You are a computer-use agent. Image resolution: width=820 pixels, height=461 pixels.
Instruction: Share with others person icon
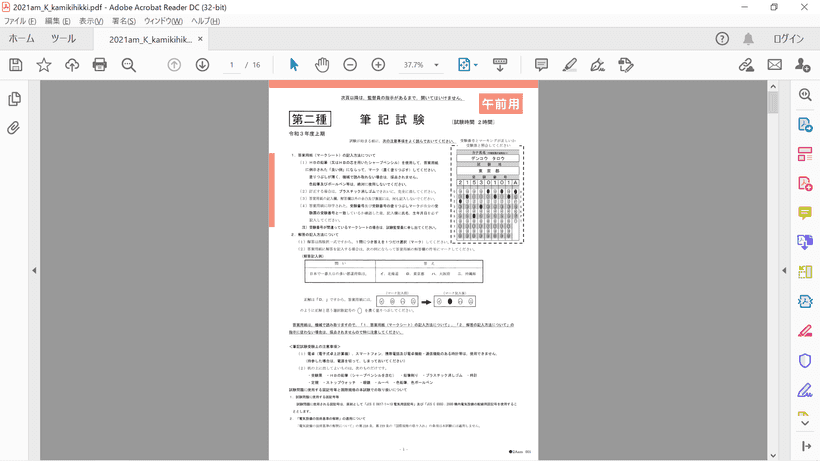point(802,65)
